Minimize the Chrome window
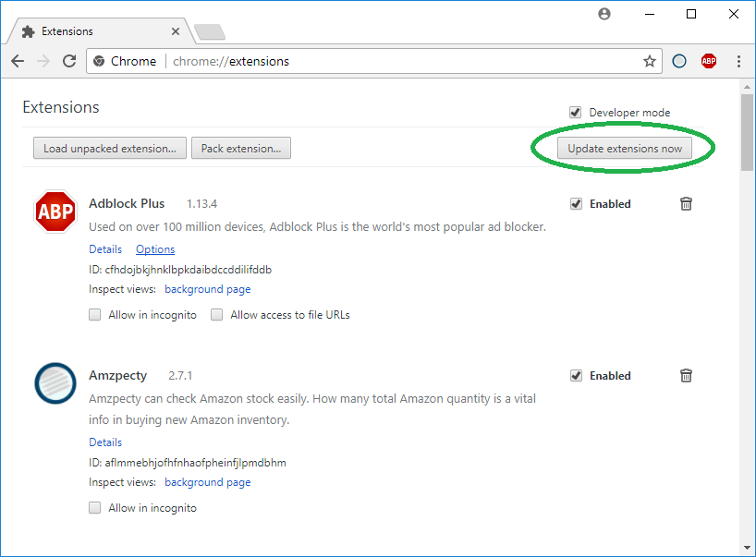The height and width of the screenshot is (557, 756). (650, 14)
